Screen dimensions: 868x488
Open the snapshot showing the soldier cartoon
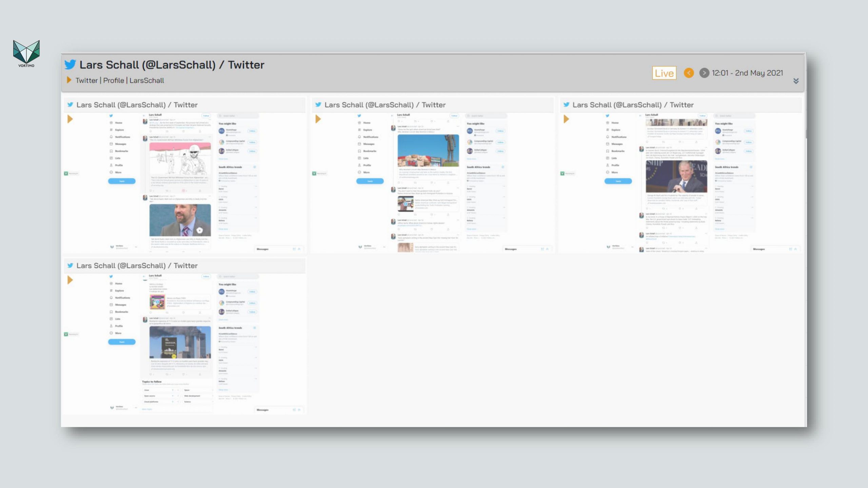coord(185,182)
